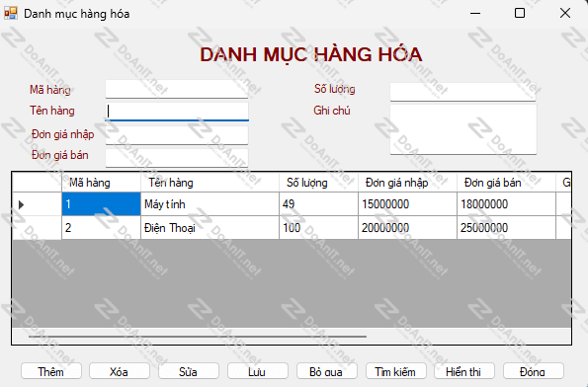Image resolution: width=588 pixels, height=387 pixels.
Task: Sort by the Tên hàng column header
Action: [x=210, y=183]
